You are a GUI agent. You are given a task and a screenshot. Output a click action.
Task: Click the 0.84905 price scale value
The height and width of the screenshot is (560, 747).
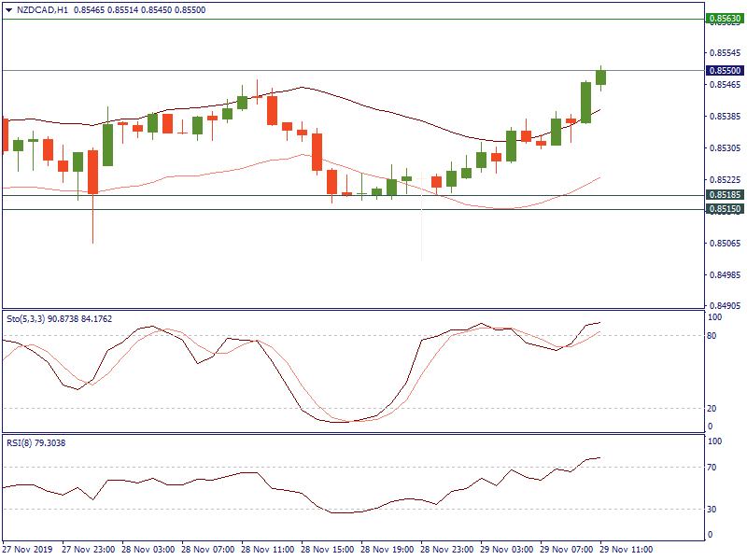(x=725, y=305)
